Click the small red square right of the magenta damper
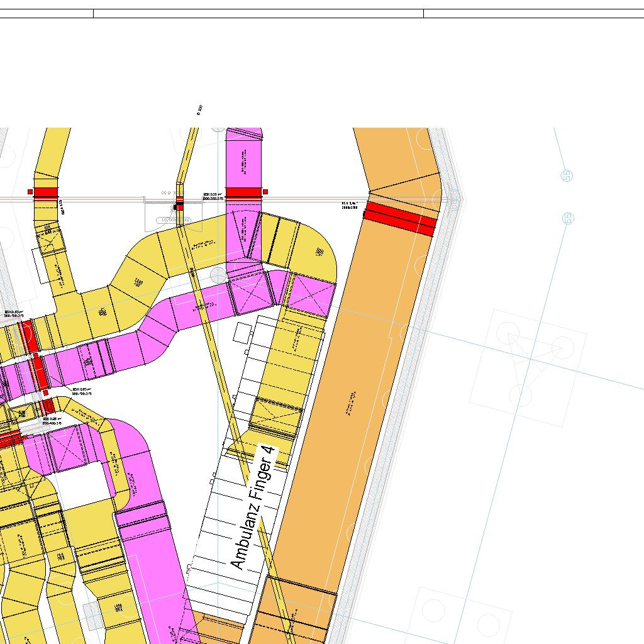This screenshot has height=644, width=644. pyautogui.click(x=265, y=192)
